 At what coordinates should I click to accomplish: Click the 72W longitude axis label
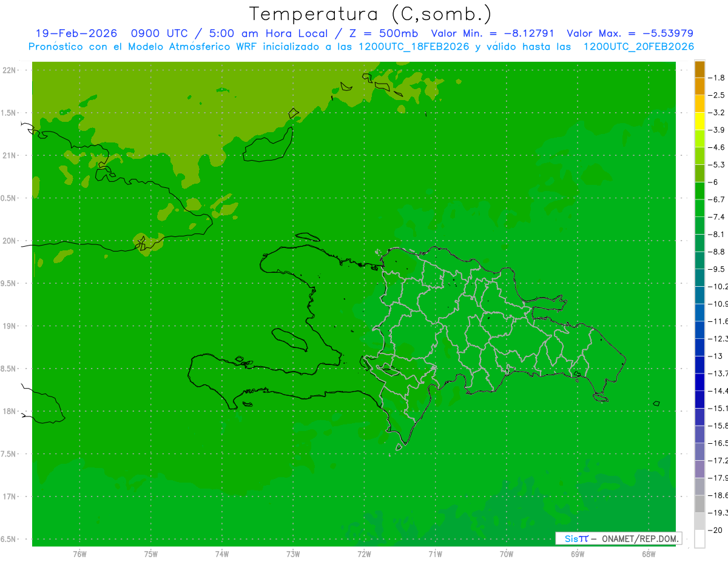click(x=364, y=554)
